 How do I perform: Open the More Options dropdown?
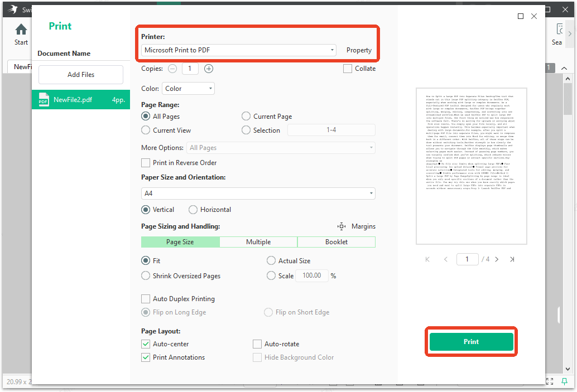(372, 147)
